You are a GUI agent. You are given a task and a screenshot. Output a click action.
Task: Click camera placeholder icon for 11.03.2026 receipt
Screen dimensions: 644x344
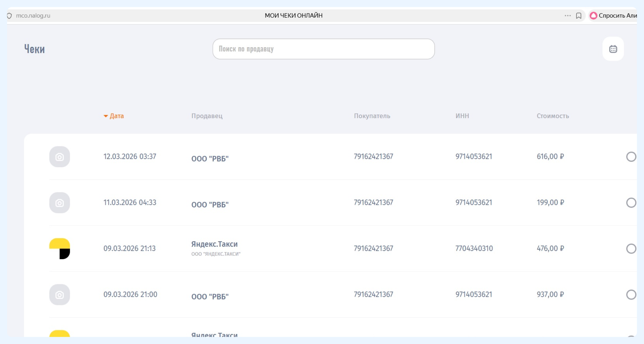pyautogui.click(x=59, y=203)
